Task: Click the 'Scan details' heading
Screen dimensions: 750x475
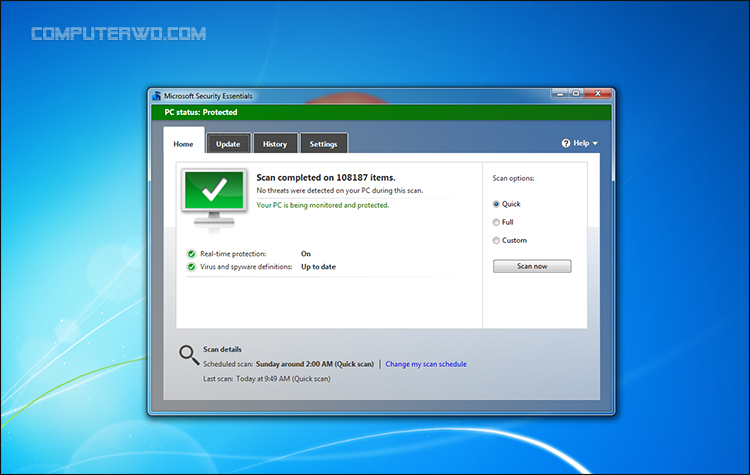Action: (222, 349)
